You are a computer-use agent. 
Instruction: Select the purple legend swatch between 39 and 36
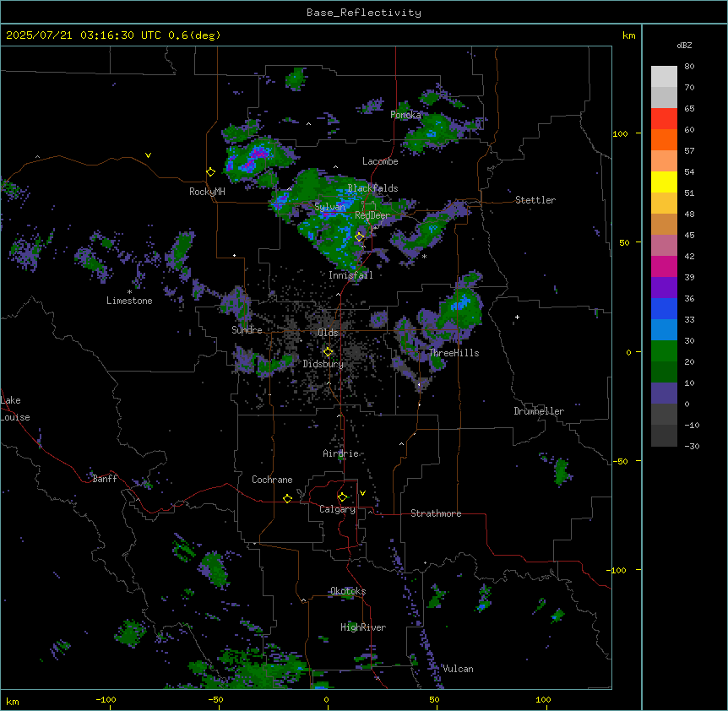point(664,288)
